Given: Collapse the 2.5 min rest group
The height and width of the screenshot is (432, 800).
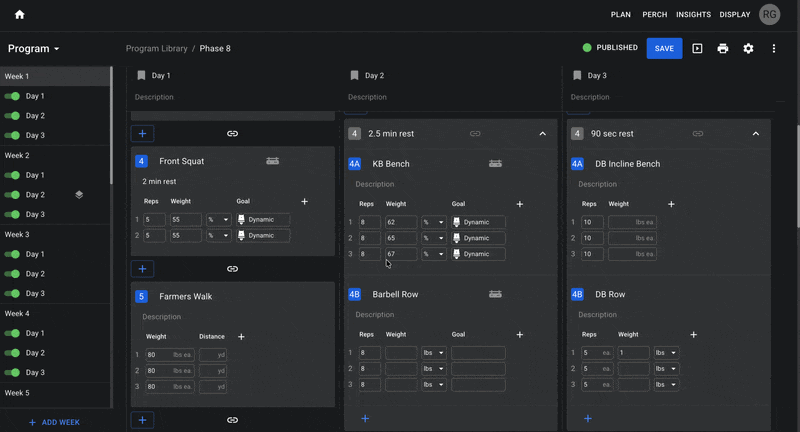Looking at the screenshot, I should tap(542, 134).
